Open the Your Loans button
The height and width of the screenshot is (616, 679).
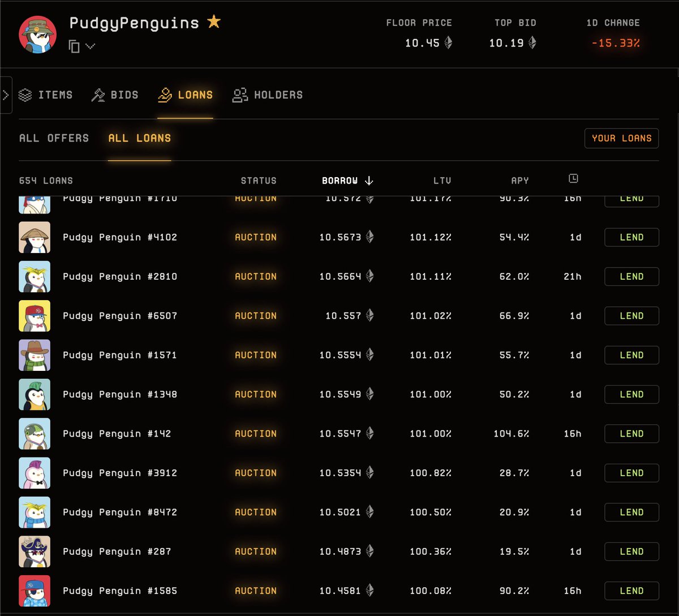click(x=621, y=138)
